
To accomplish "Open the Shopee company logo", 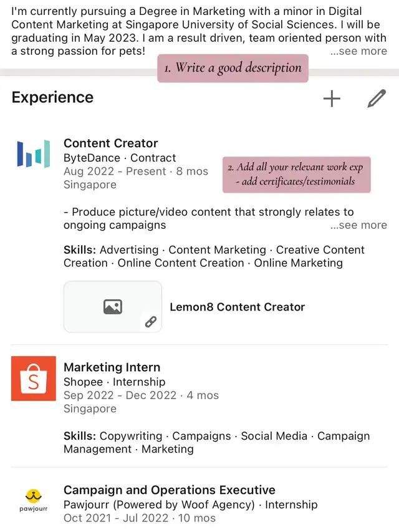I will click(34, 379).
